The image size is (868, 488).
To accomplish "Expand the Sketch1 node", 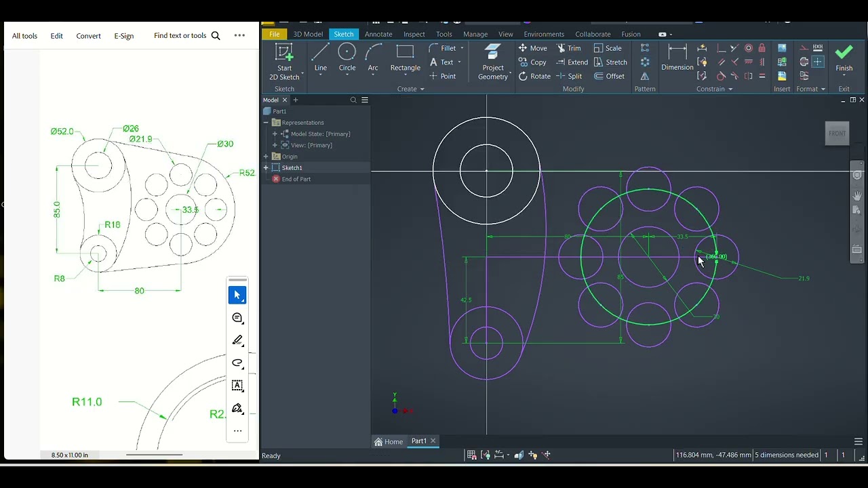I will click(266, 167).
